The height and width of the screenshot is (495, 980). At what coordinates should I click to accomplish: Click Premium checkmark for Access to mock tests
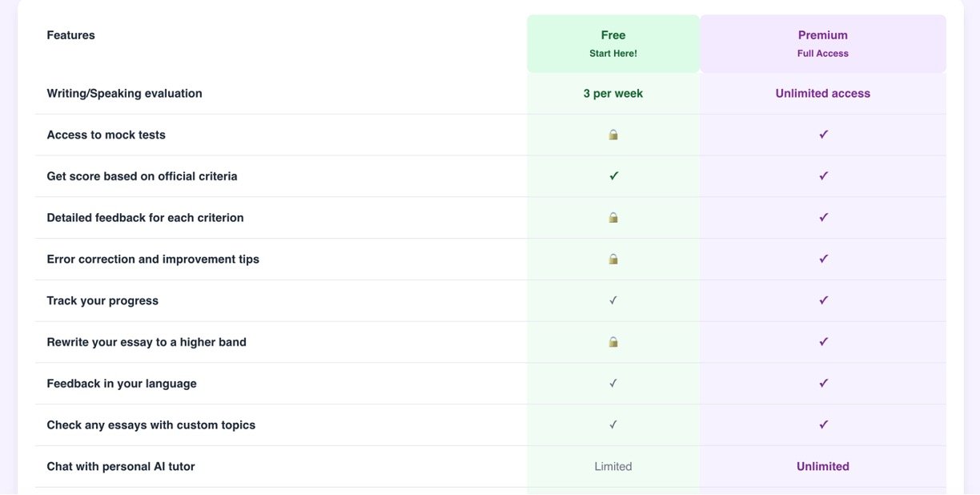point(823,135)
